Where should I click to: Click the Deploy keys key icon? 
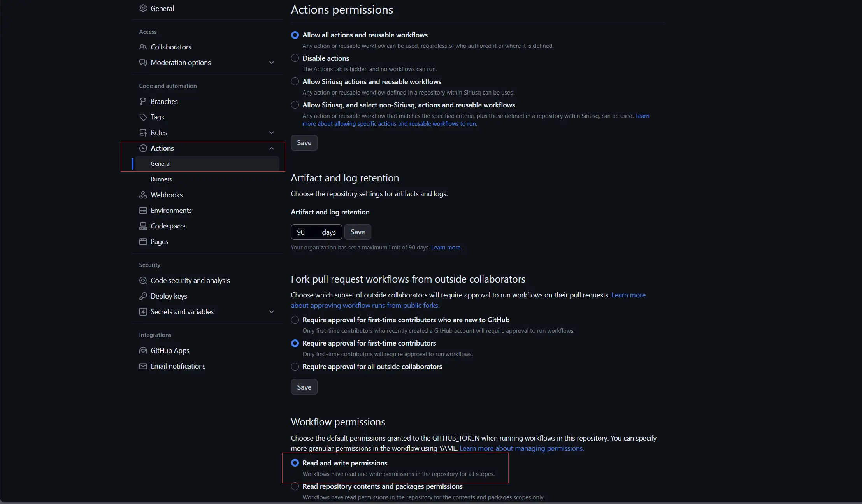143,296
